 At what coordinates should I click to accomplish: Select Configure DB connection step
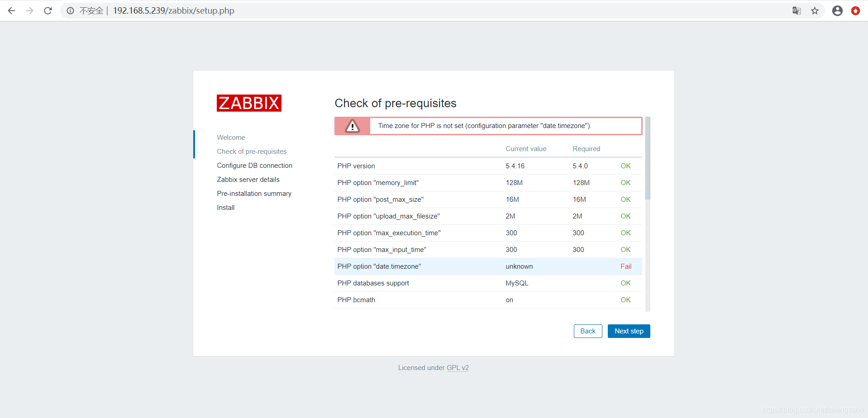click(254, 166)
